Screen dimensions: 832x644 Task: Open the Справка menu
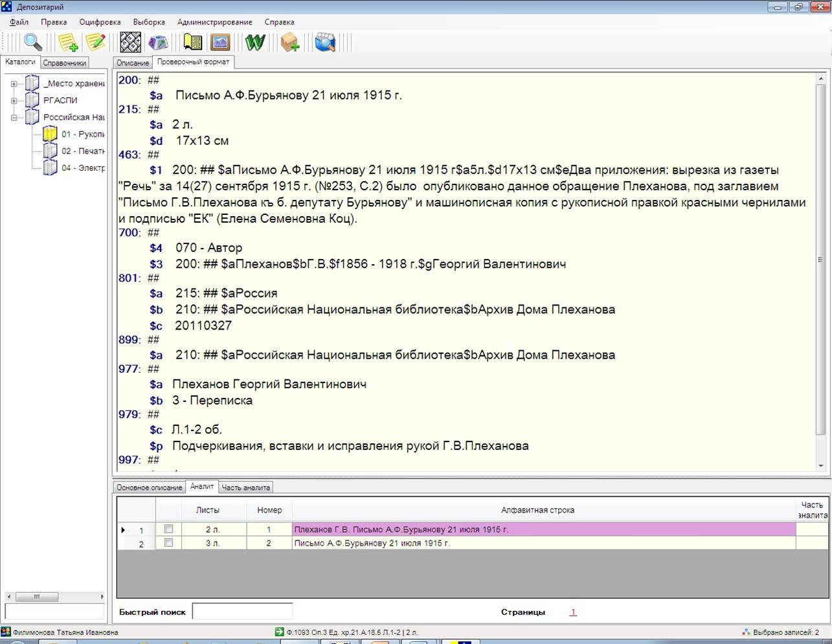point(279,22)
